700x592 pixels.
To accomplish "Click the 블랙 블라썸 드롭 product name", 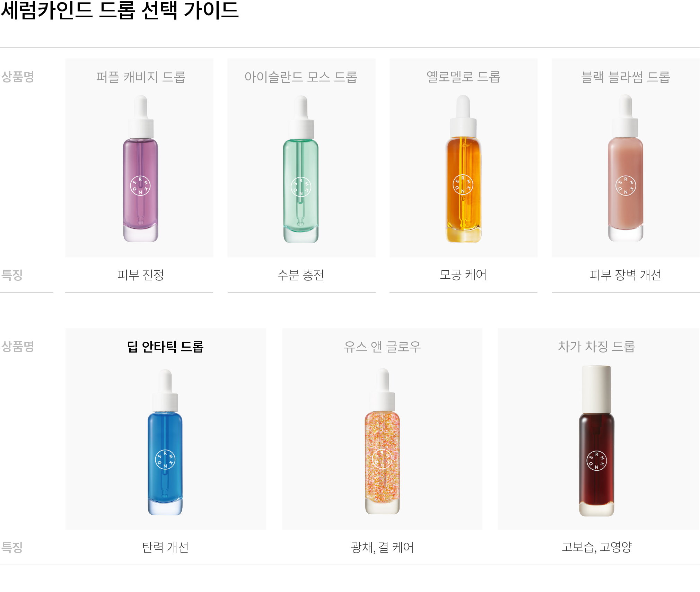I will (625, 77).
